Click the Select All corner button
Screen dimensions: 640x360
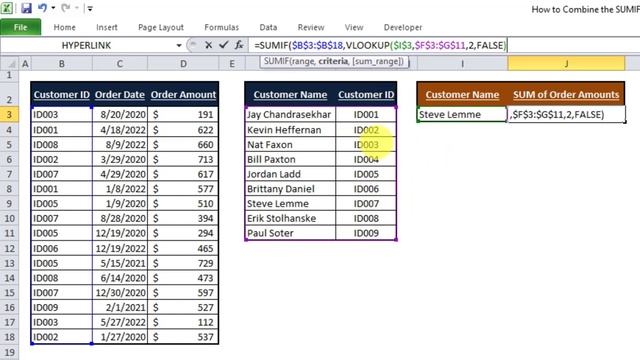click(9, 64)
